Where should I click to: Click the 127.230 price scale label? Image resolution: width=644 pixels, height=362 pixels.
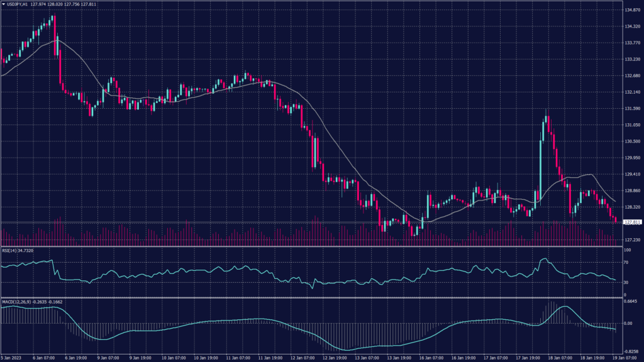(x=631, y=239)
